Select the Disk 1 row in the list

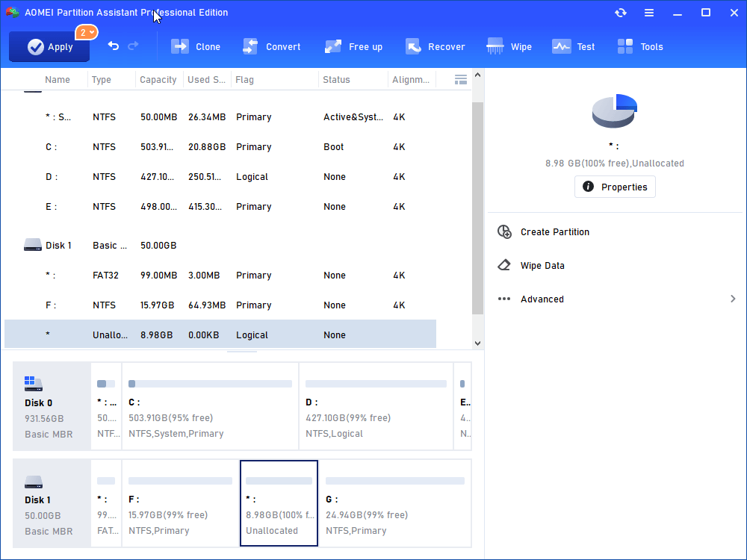pos(220,245)
